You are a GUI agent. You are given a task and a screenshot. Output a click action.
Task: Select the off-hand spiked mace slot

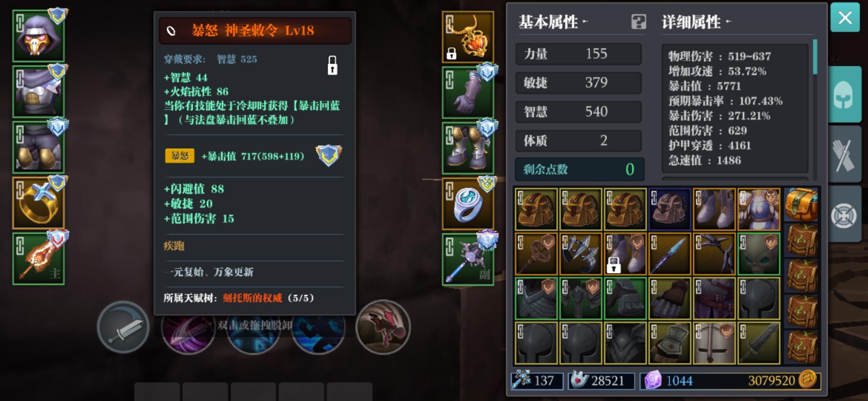(x=468, y=260)
